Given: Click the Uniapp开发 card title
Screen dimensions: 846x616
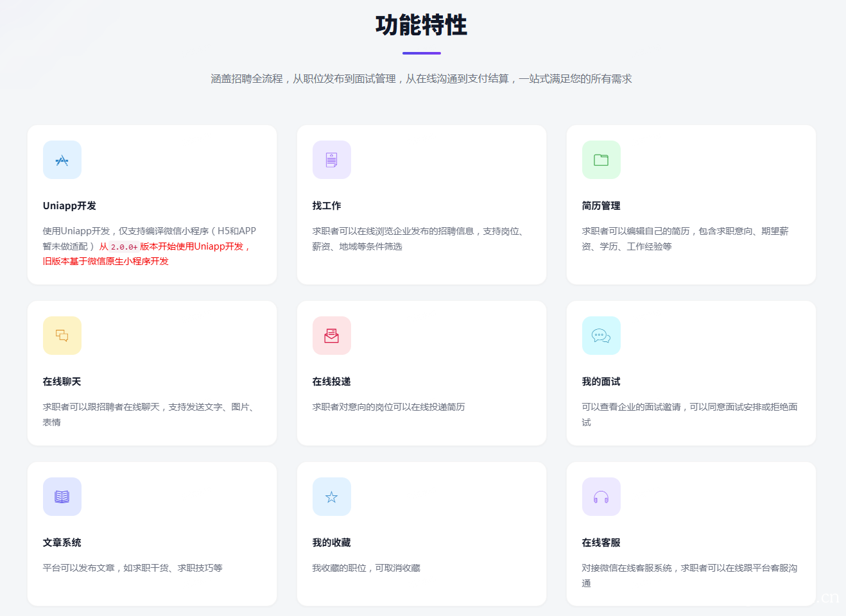Looking at the screenshot, I should point(69,206).
